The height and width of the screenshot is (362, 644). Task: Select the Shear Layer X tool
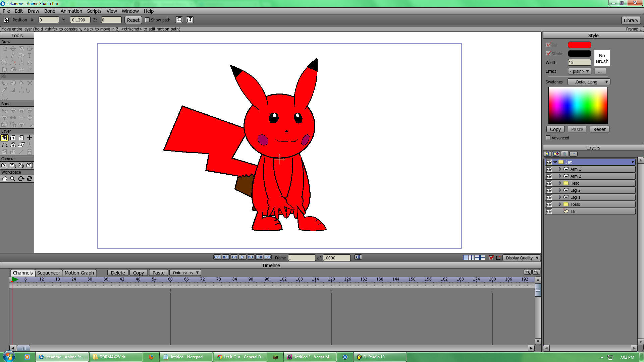click(x=21, y=145)
